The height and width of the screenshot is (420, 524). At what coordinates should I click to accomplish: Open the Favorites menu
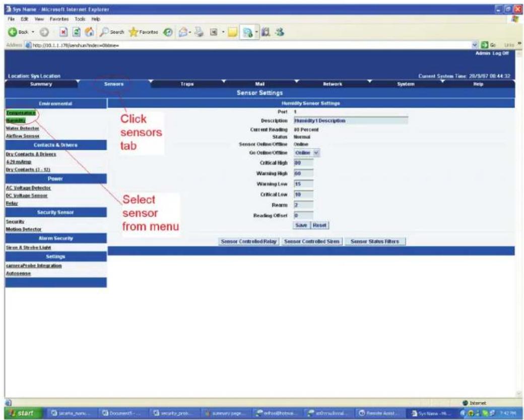coord(59,19)
